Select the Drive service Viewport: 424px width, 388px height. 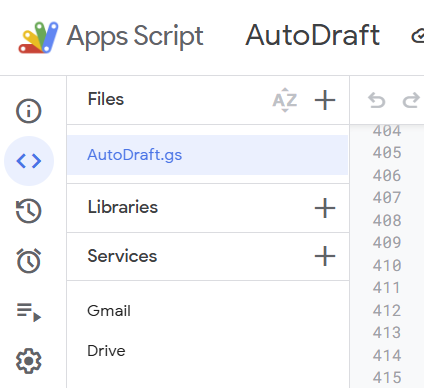(x=106, y=351)
